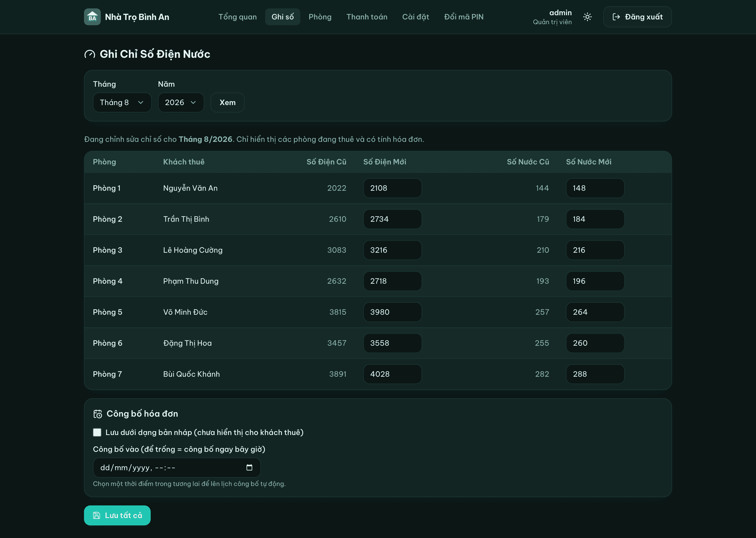Click the Xem button
This screenshot has width=756, height=538.
[x=227, y=103]
